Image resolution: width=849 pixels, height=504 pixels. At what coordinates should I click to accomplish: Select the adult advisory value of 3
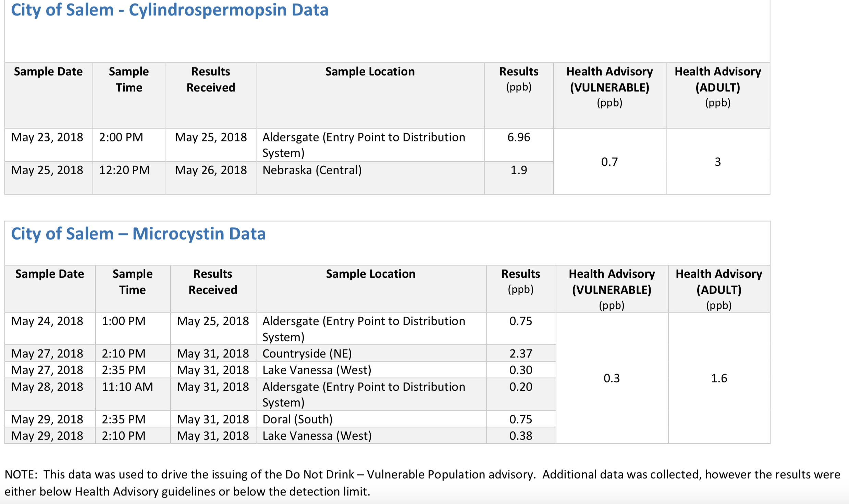(x=717, y=162)
